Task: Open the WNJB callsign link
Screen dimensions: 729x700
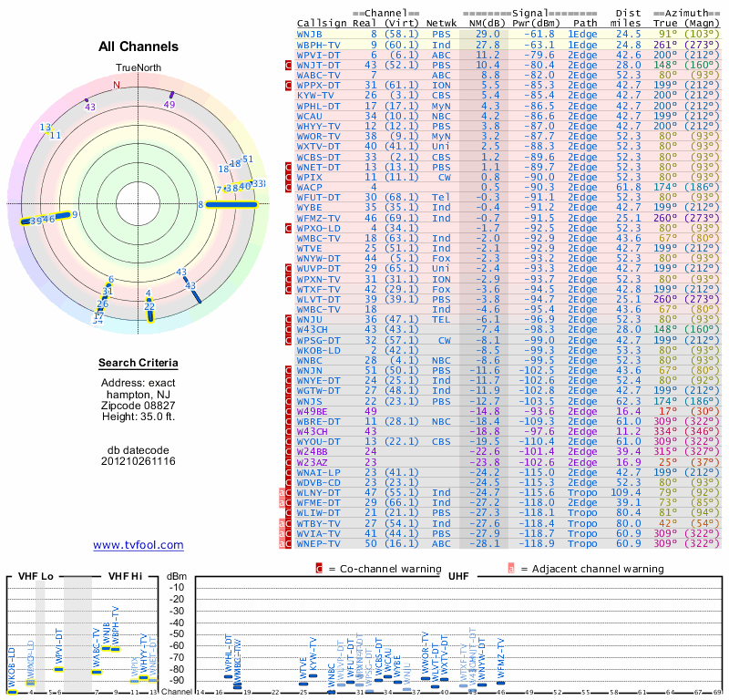Action: coord(312,34)
